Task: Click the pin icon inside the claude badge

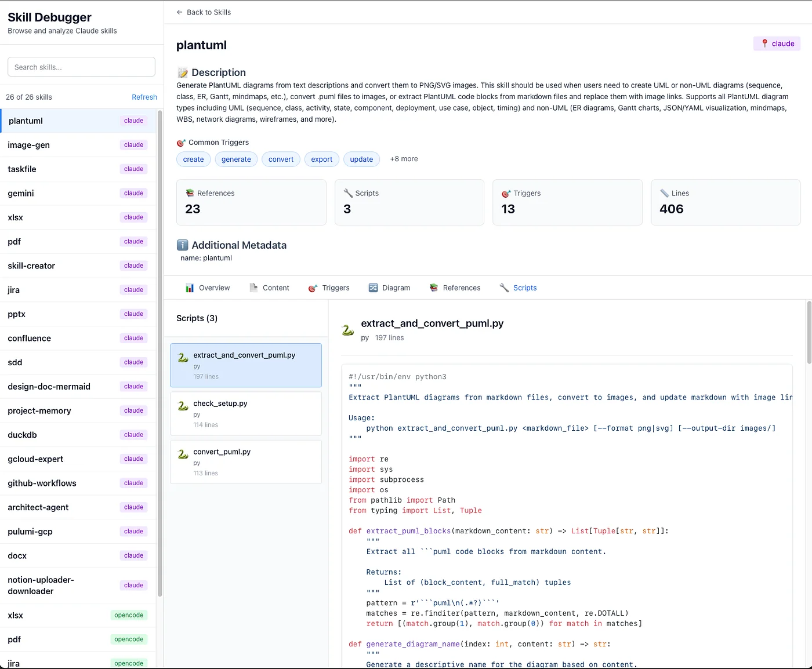Action: (x=764, y=43)
